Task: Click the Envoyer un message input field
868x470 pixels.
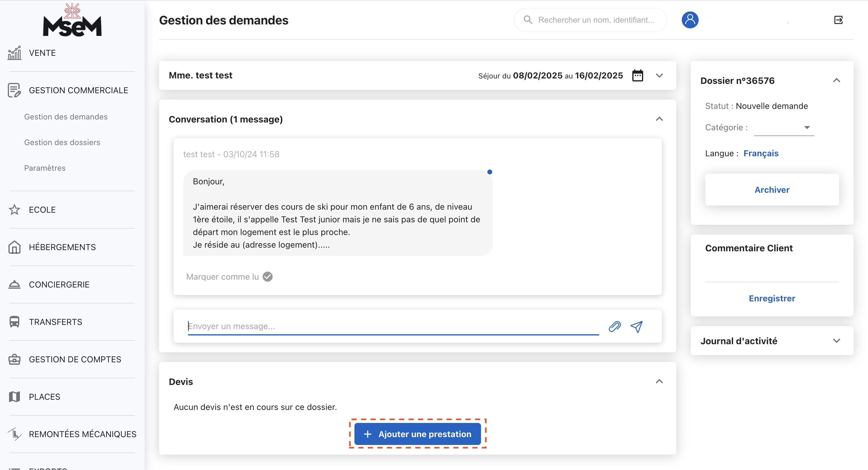Action: pos(393,326)
